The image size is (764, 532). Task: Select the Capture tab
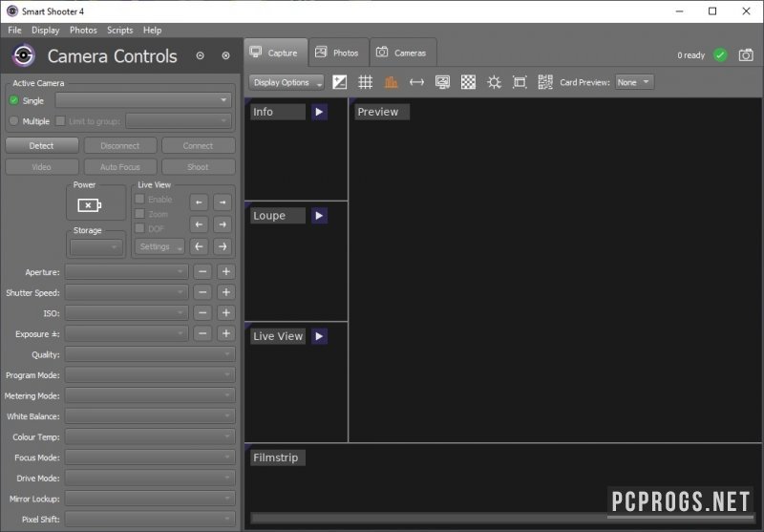[276, 53]
